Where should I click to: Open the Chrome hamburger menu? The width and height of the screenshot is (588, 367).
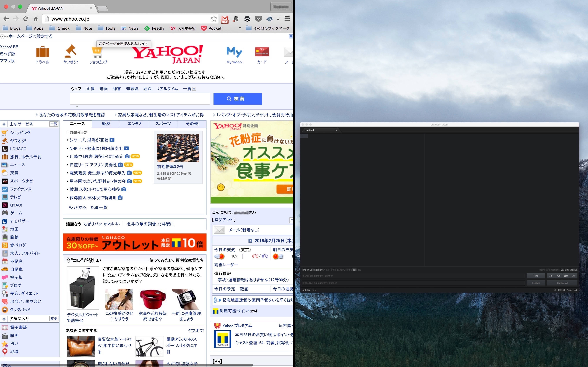click(x=287, y=19)
